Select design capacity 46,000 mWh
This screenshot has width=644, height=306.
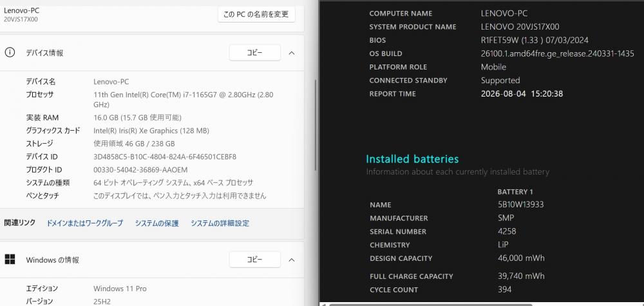pos(521,258)
